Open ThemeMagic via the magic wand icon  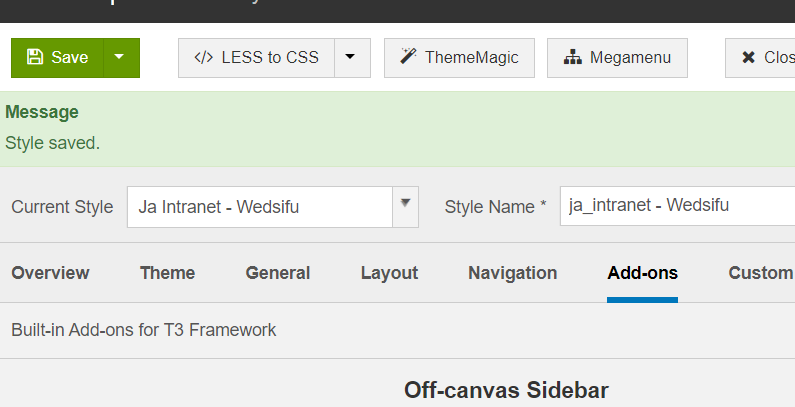coord(408,57)
